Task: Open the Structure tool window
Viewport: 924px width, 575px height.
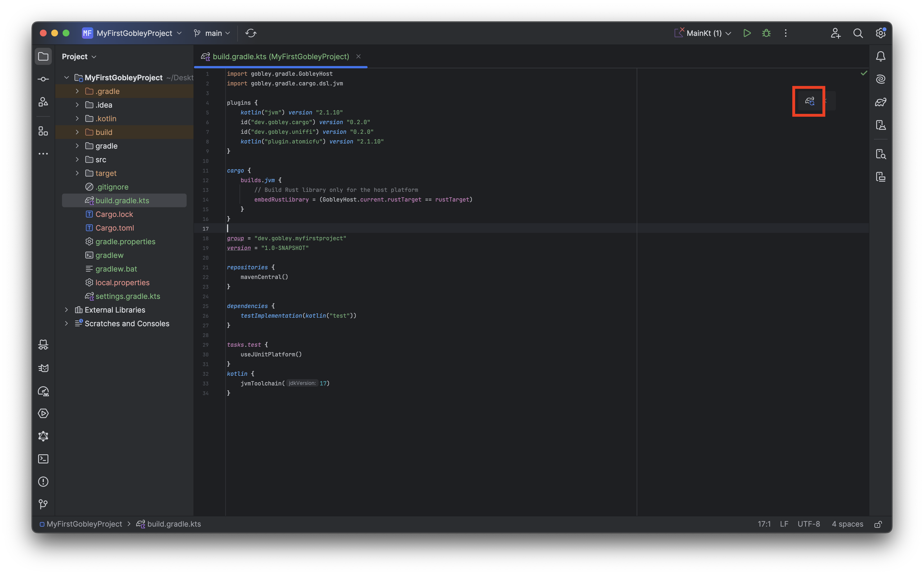Action: (43, 131)
